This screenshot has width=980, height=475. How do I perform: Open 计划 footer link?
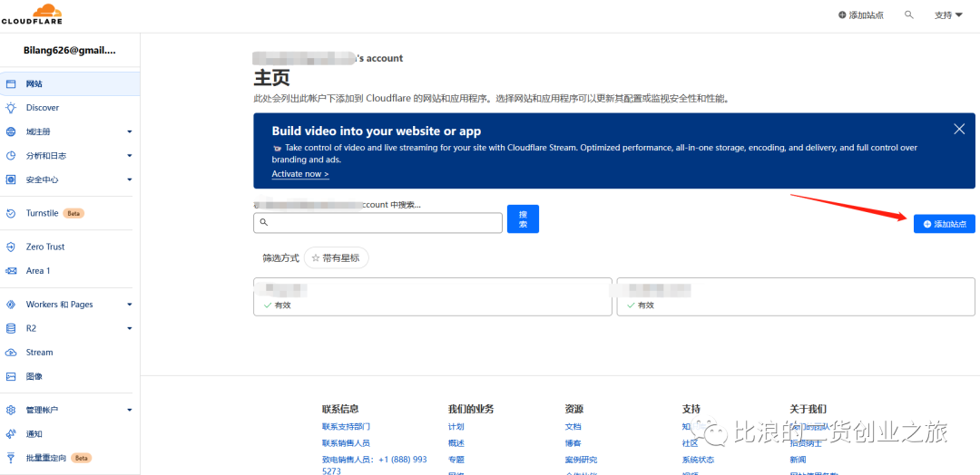(x=456, y=427)
